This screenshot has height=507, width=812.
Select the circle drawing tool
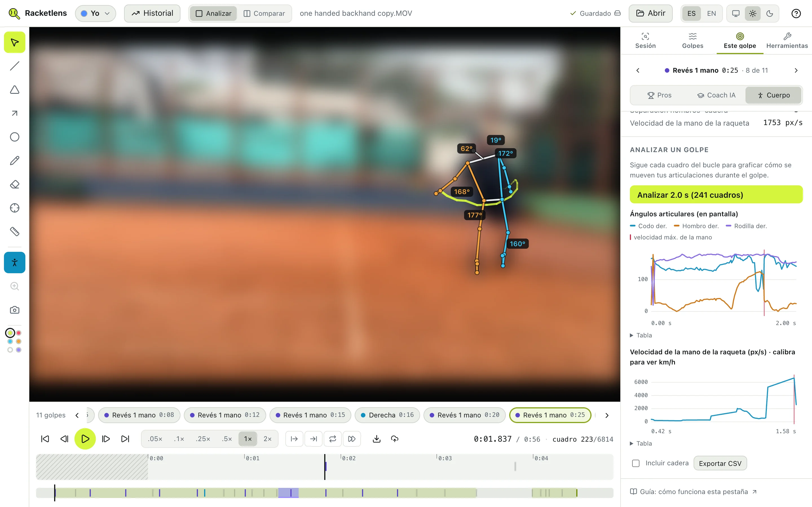coord(14,137)
